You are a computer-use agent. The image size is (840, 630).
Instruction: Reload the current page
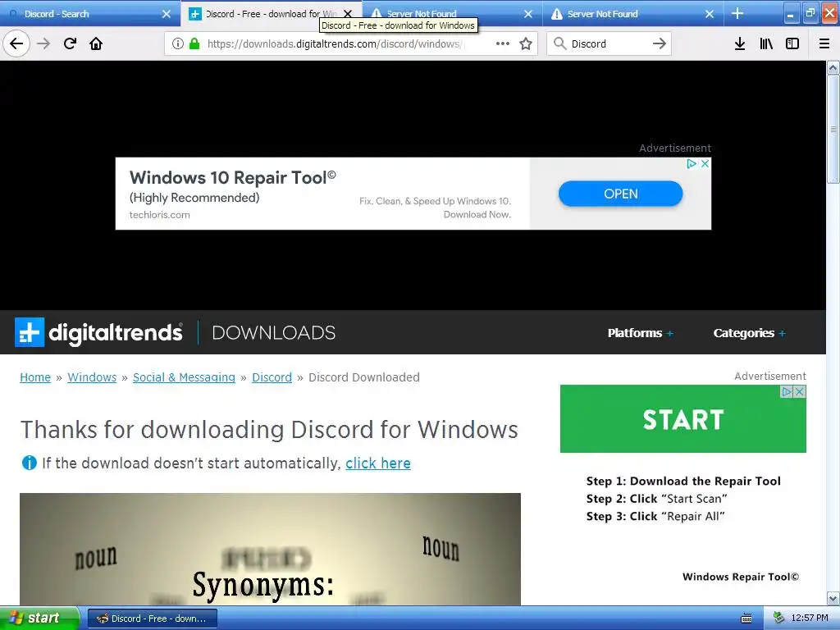[x=70, y=43]
